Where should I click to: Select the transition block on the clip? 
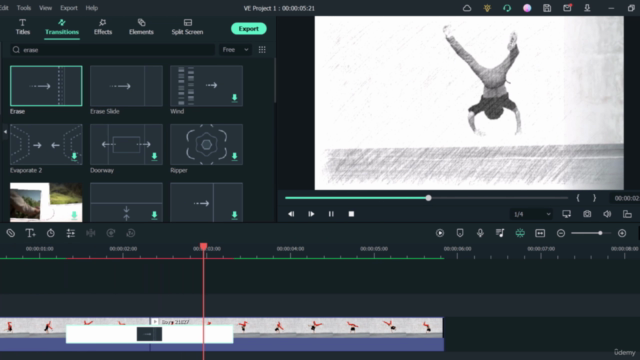coord(149,334)
